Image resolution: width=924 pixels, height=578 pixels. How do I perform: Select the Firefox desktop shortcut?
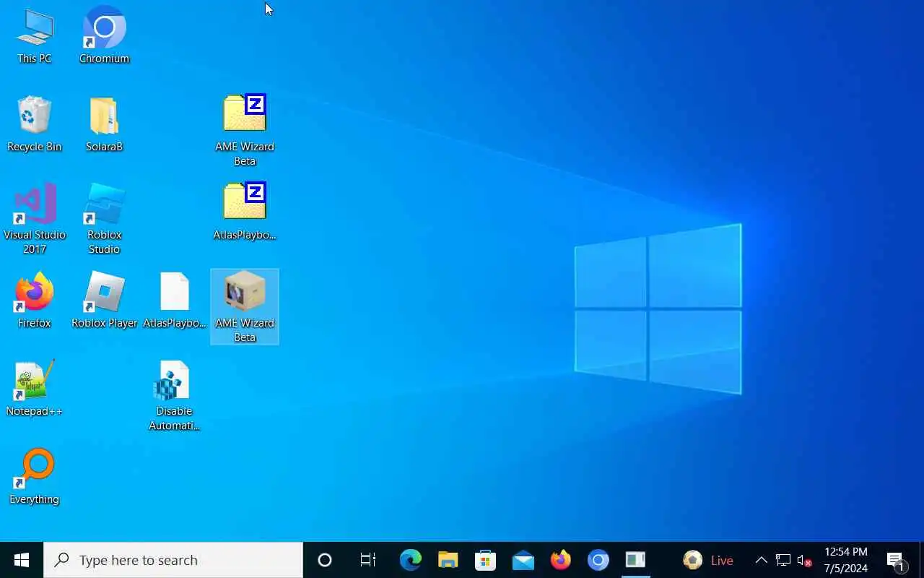pyautogui.click(x=34, y=301)
